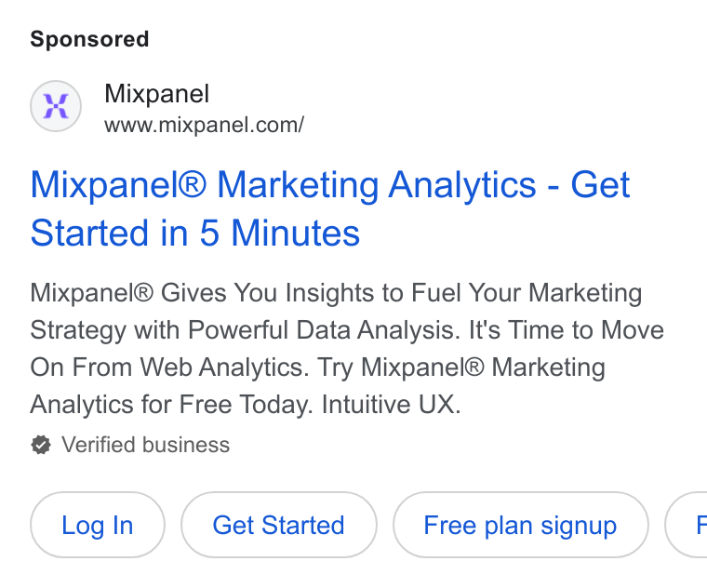Click the word "Get" ending the first headline line

(600, 184)
